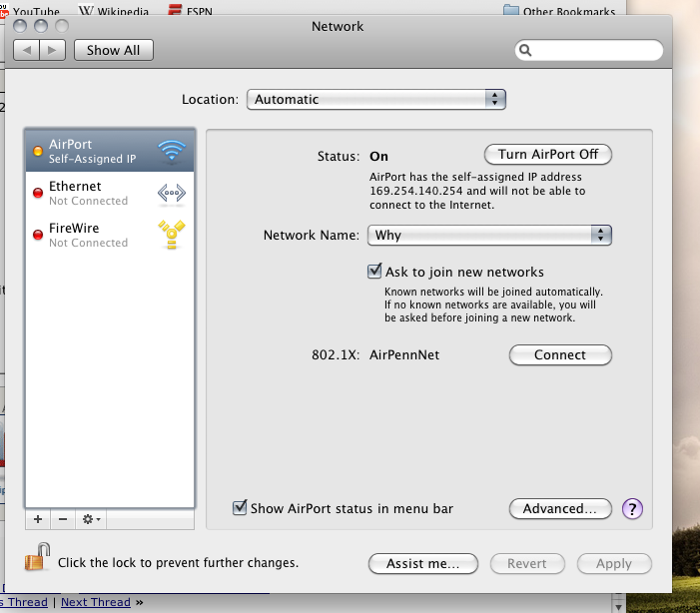
Task: Click Assist me button
Action: tap(422, 563)
